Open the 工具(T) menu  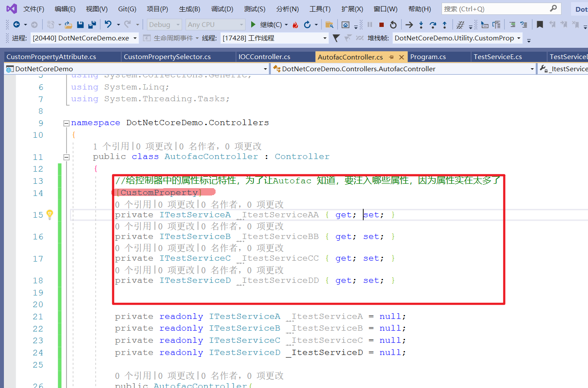320,9
